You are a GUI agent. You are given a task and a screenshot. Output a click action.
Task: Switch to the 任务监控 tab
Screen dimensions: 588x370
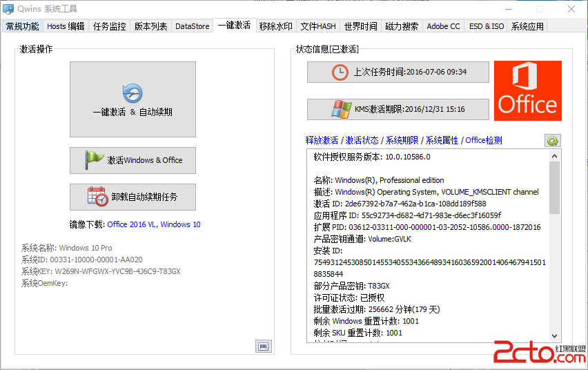109,26
